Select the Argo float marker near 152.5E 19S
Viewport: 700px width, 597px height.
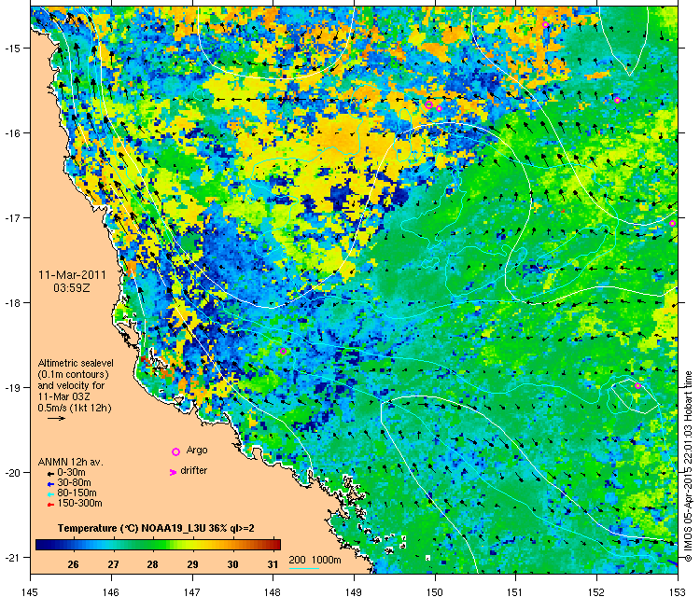(638, 386)
